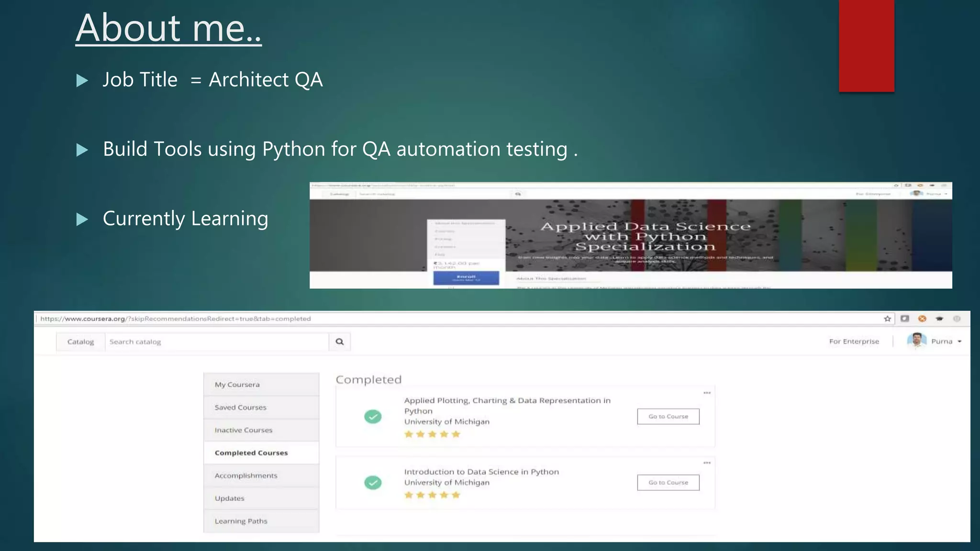Open options dots for Applied Plotting course

(x=707, y=393)
